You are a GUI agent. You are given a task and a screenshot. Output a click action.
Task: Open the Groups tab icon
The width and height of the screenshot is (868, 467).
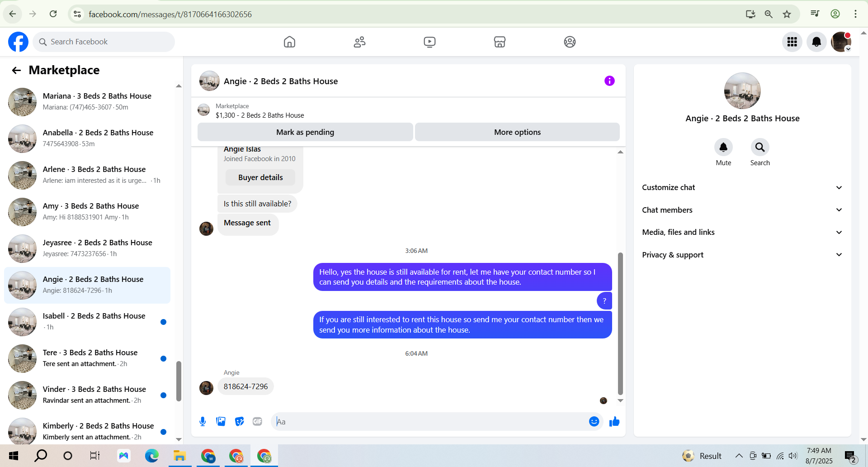570,42
